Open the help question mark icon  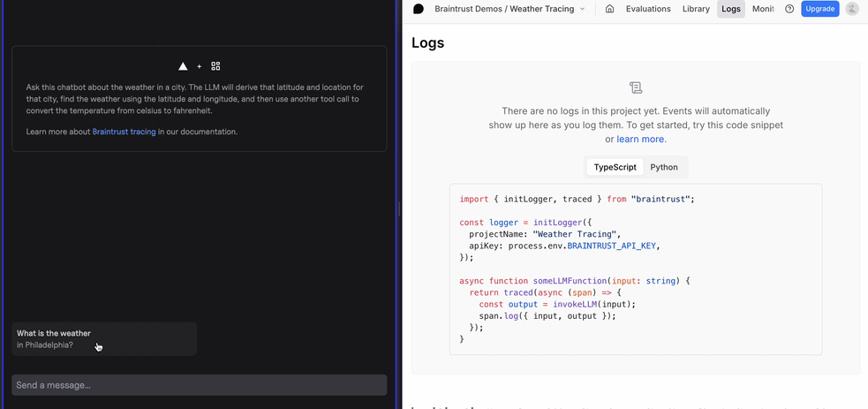coord(789,9)
